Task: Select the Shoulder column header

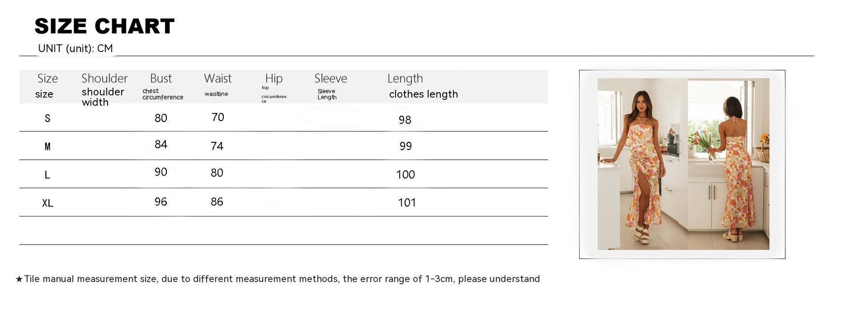Action: pos(104,79)
